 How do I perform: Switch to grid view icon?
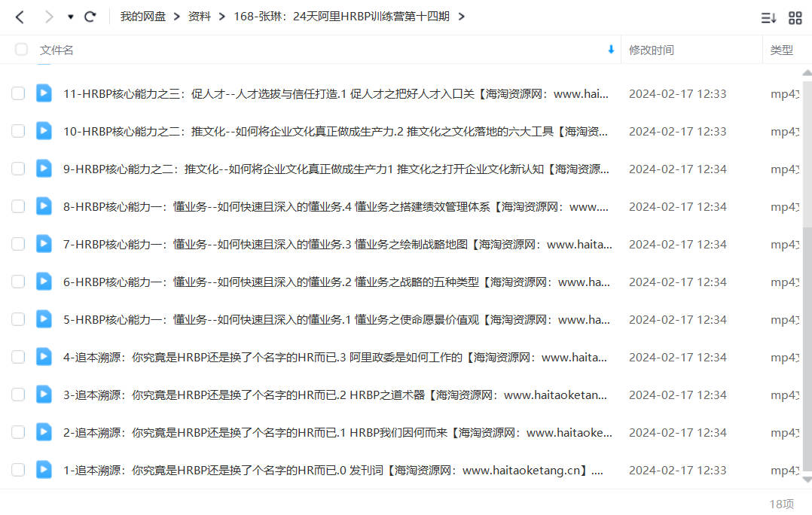tap(795, 18)
